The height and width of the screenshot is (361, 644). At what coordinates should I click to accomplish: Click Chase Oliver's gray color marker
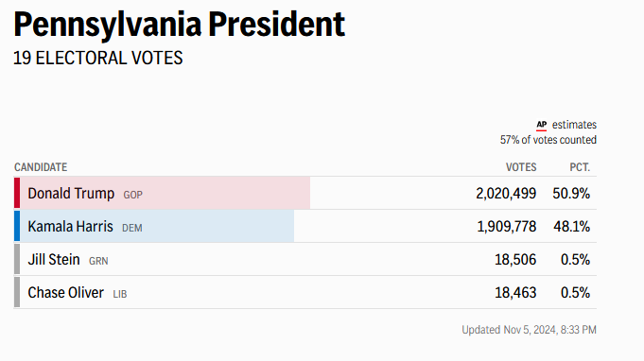[17, 292]
